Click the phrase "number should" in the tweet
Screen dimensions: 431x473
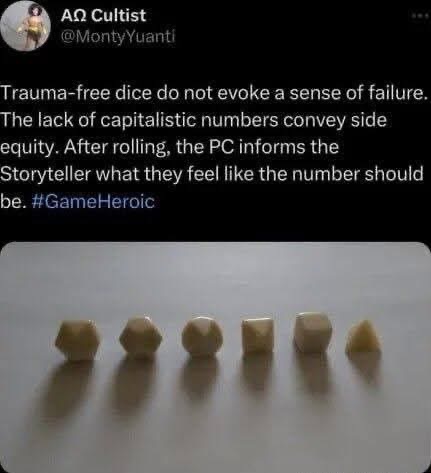[x=358, y=174]
